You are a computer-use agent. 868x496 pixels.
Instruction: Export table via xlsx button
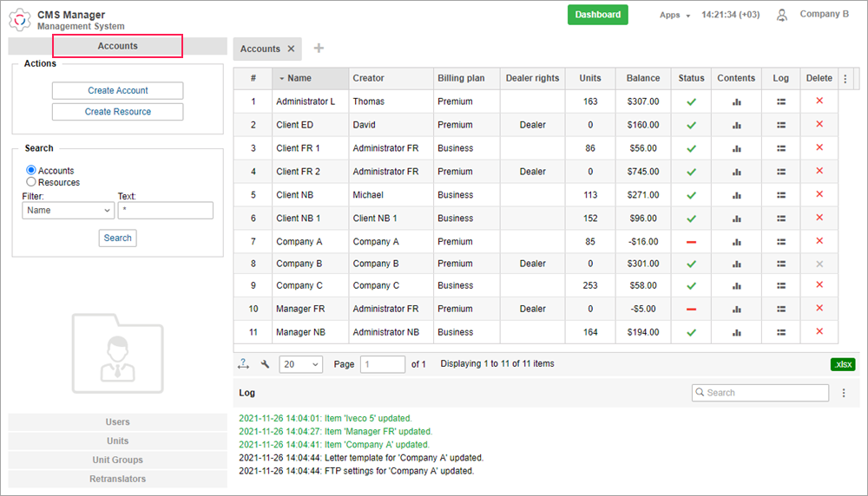pyautogui.click(x=843, y=364)
